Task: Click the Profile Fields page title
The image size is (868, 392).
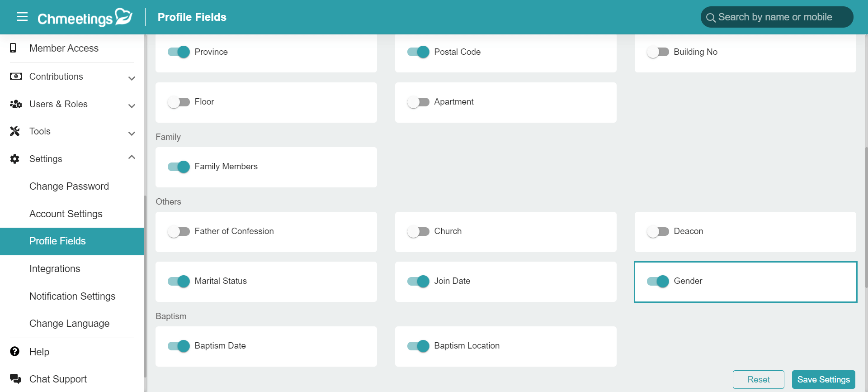Action: 192,17
